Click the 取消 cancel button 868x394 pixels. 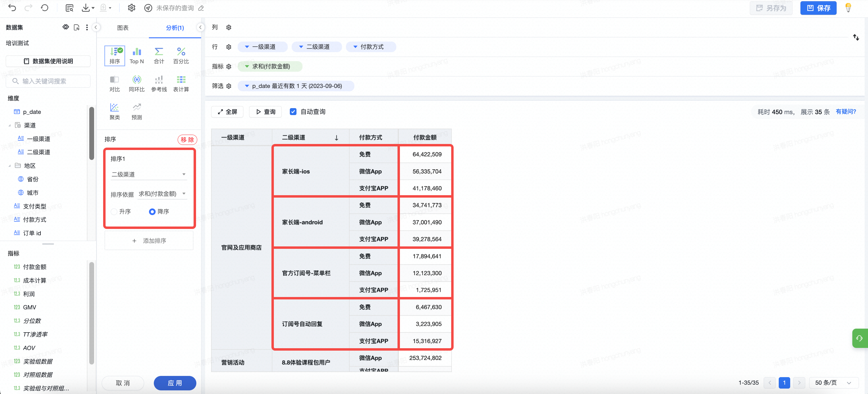[123, 383]
